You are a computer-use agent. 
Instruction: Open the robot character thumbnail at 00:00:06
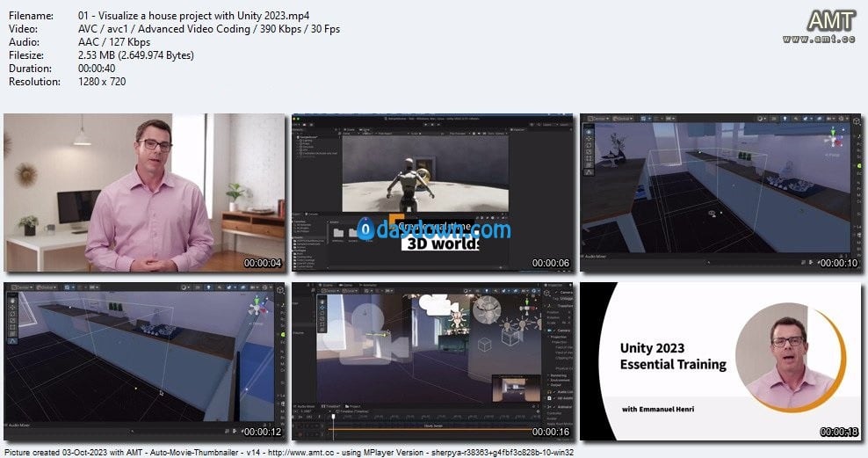point(432,193)
